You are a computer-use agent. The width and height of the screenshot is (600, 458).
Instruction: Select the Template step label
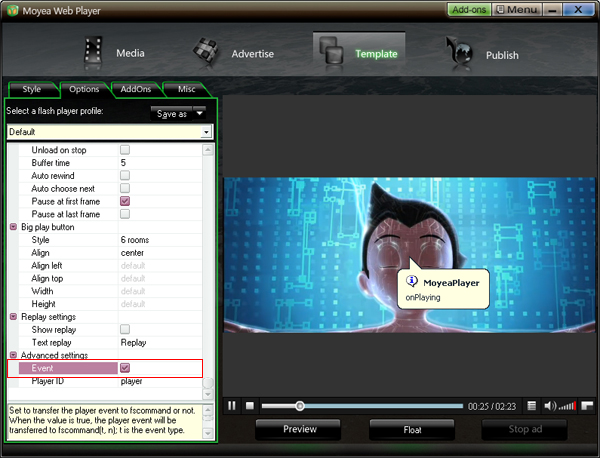point(376,54)
